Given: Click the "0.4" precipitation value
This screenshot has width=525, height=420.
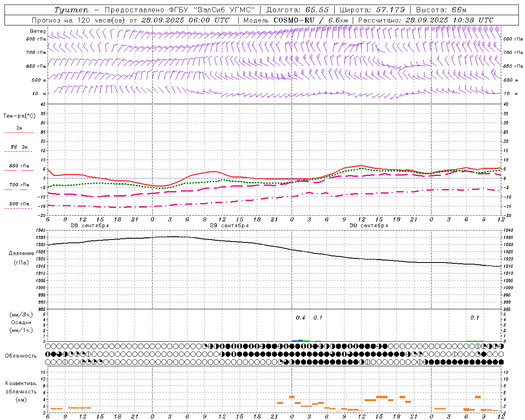Looking at the screenshot, I should tap(300, 318).
